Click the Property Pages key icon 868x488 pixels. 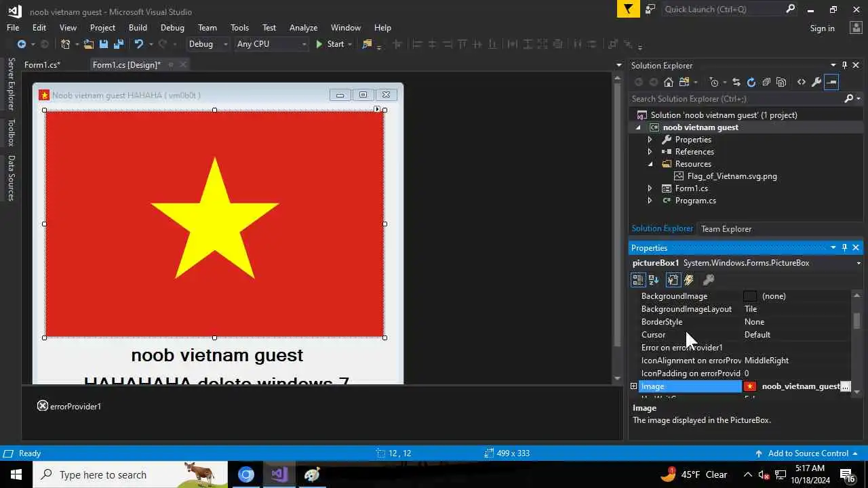[x=709, y=280]
